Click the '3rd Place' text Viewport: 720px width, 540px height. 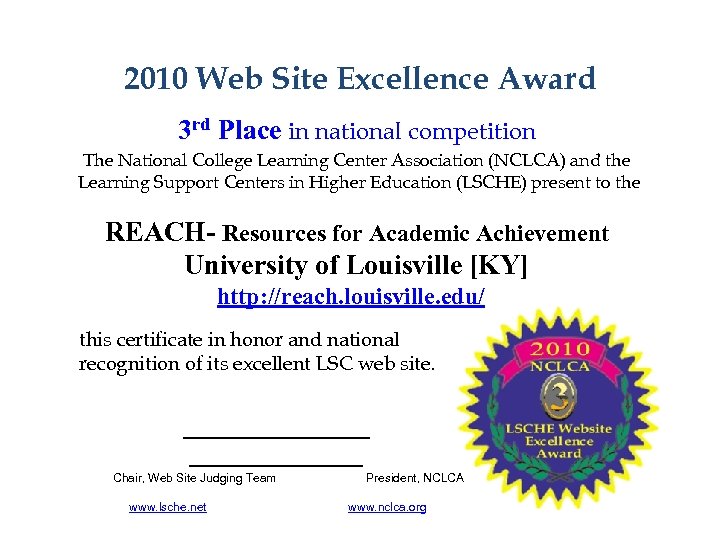[230, 130]
